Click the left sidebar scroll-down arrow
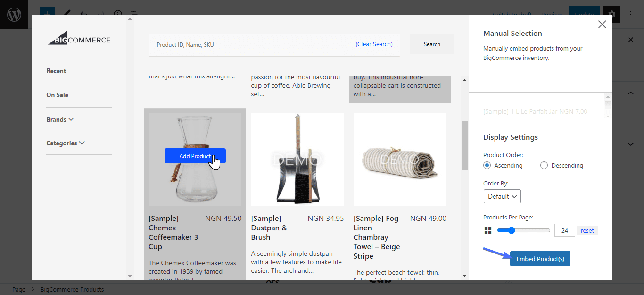Viewport: 644px width, 295px height. tap(130, 276)
